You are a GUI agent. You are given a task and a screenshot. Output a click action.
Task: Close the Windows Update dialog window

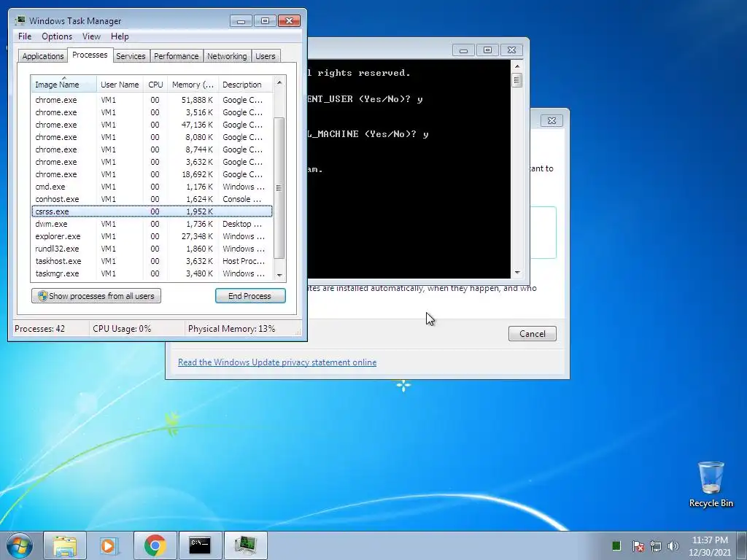551,120
